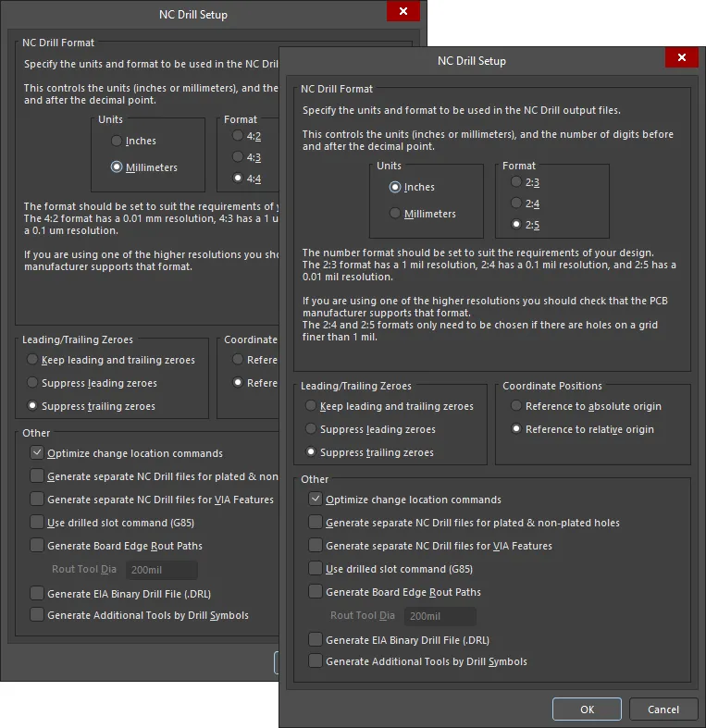Click the Rout Tool Dia field in back dialog

(162, 570)
